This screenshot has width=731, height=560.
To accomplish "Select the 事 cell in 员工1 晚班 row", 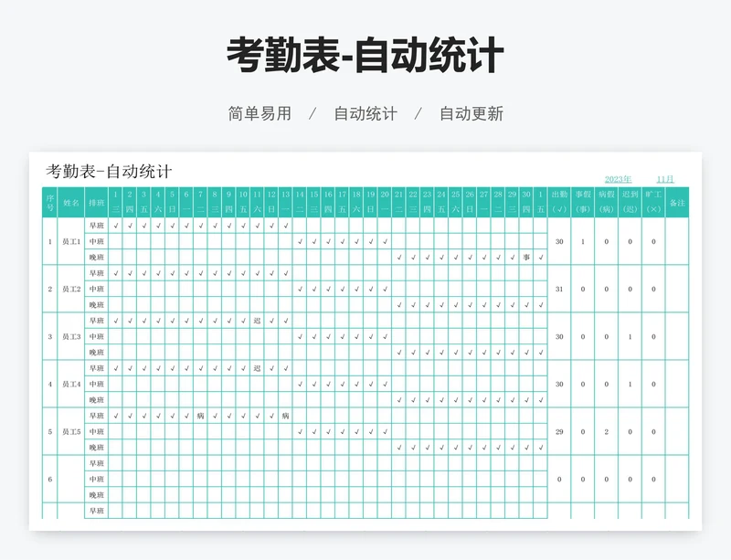I will [526, 258].
